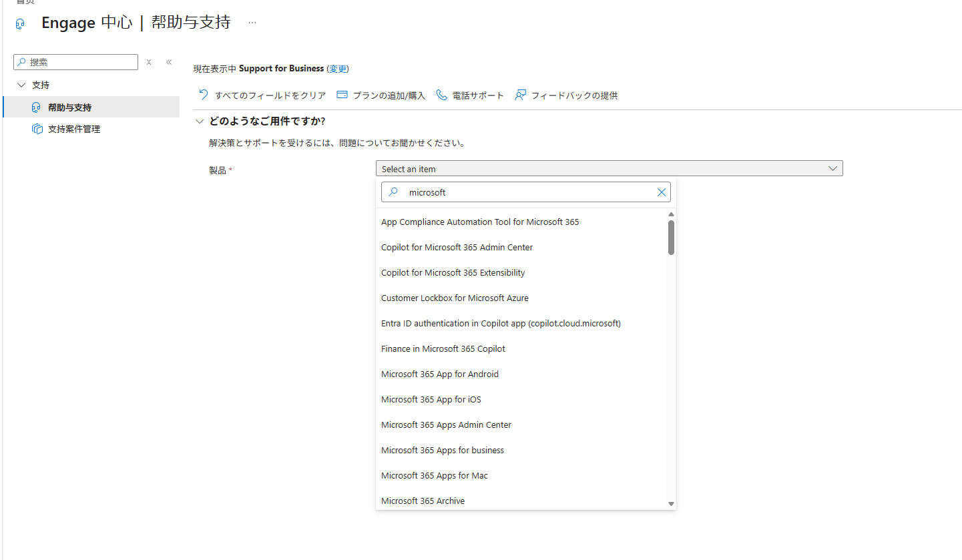Click the scroll down arrow of product list
This screenshot has width=962, height=560.
pyautogui.click(x=671, y=504)
